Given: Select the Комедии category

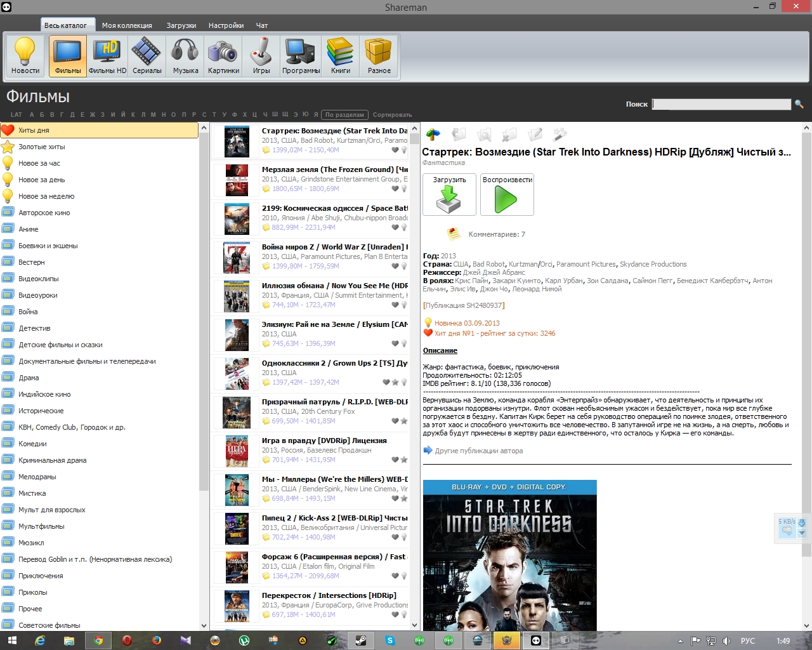Looking at the screenshot, I should coord(100,444).
